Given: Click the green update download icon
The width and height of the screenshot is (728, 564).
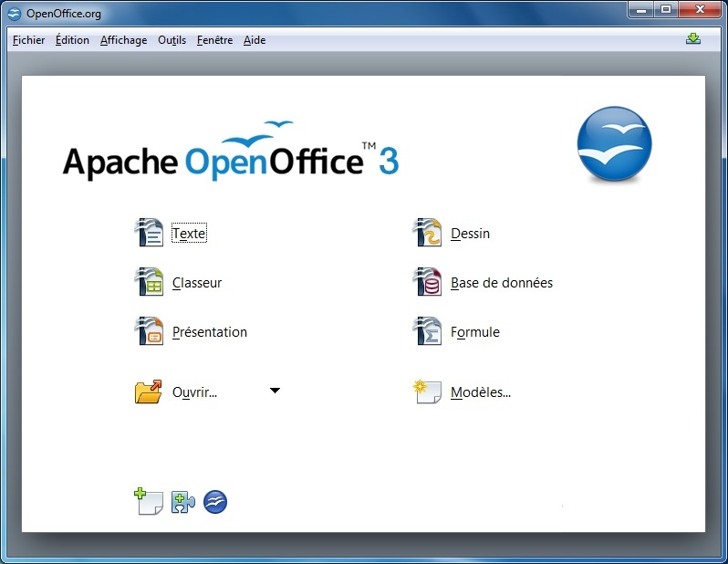Looking at the screenshot, I should coord(693,39).
